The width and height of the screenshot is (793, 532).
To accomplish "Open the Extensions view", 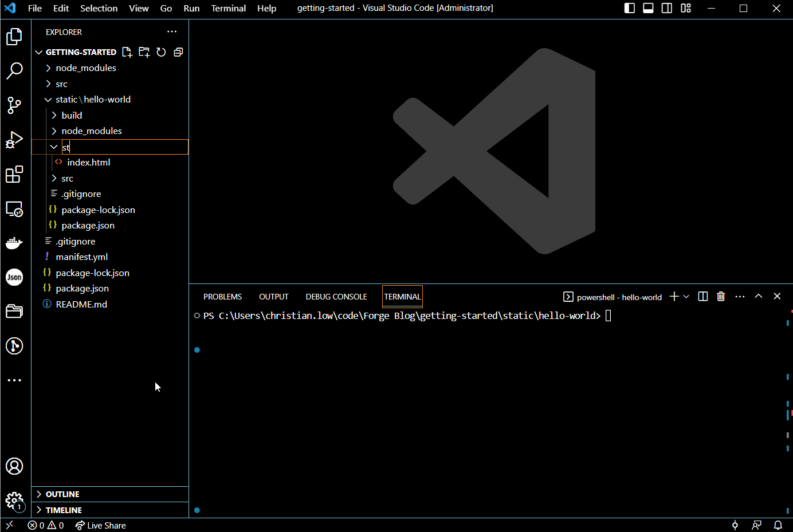I will point(14,174).
